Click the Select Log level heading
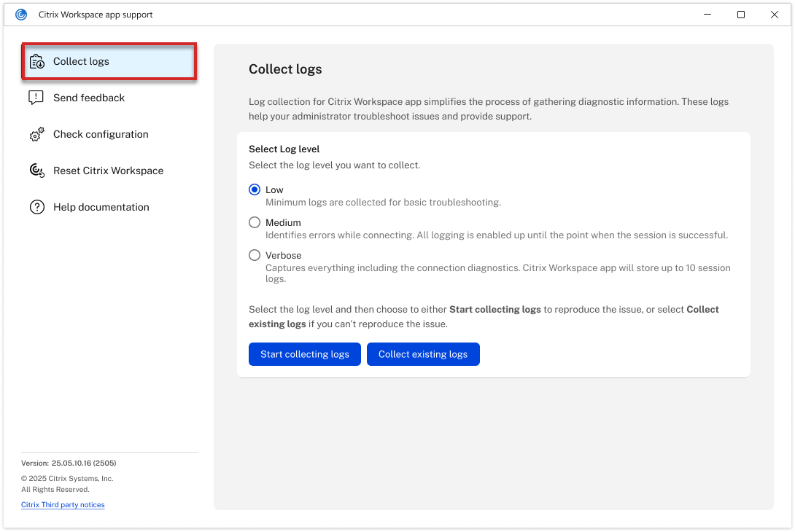This screenshot has height=532, width=795. [x=284, y=149]
